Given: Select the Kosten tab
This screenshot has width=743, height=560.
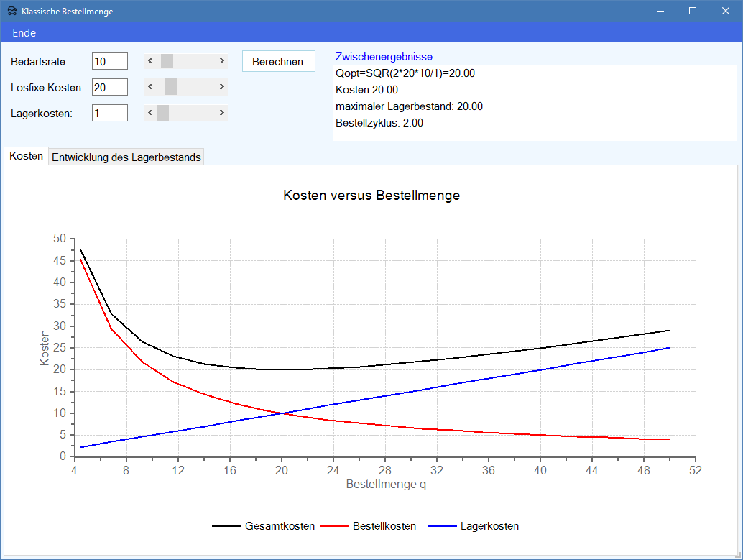Looking at the screenshot, I should pyautogui.click(x=27, y=156).
